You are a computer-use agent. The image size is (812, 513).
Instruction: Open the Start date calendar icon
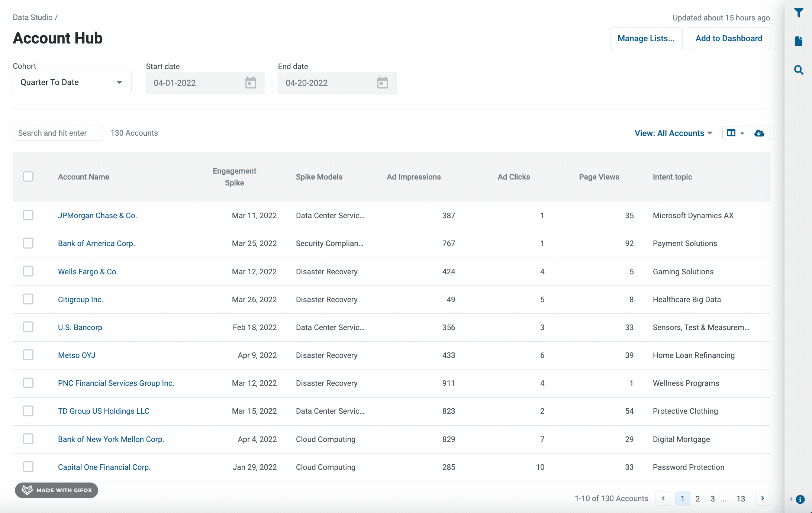(251, 83)
